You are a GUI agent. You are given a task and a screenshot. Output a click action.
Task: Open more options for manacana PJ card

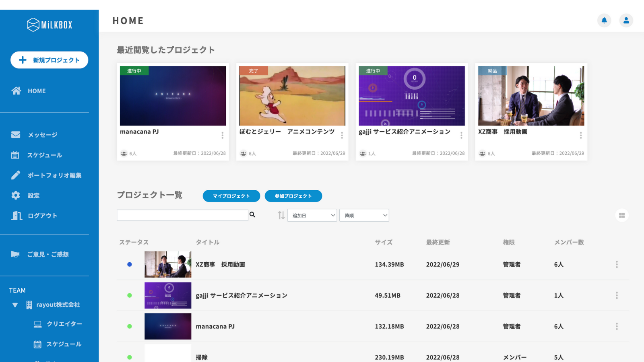222,136
